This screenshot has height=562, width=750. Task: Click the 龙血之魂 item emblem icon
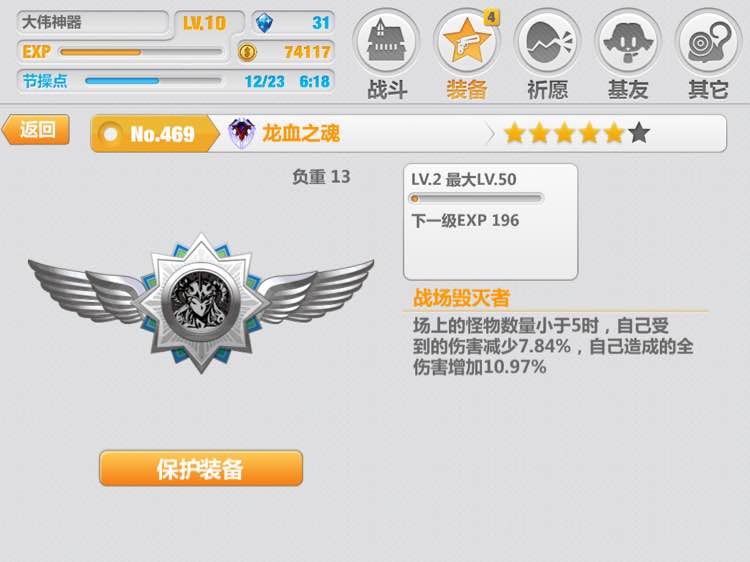[242, 133]
